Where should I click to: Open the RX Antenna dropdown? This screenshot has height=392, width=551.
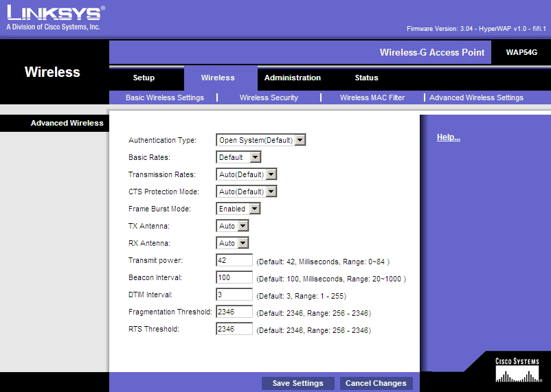click(233, 243)
